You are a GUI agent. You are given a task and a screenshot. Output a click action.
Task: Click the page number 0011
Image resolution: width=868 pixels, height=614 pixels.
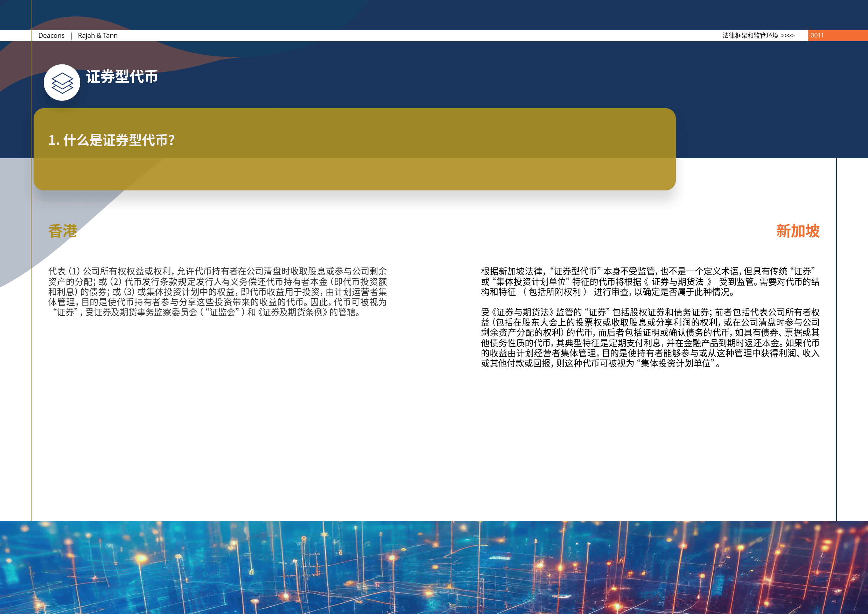point(817,36)
